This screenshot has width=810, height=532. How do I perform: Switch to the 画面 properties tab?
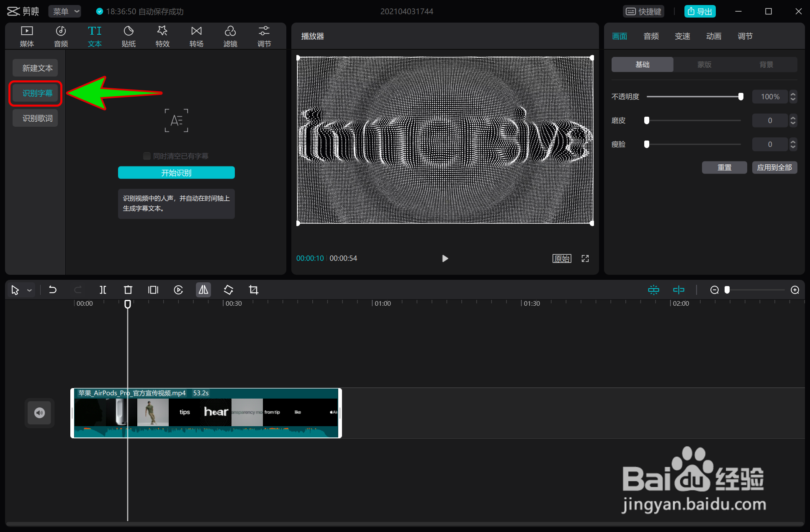[620, 36]
